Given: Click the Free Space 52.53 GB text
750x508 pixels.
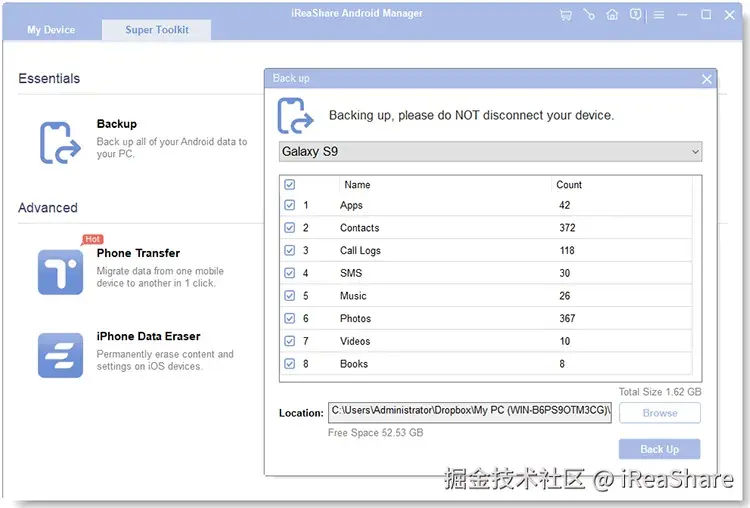Looking at the screenshot, I should (x=375, y=432).
